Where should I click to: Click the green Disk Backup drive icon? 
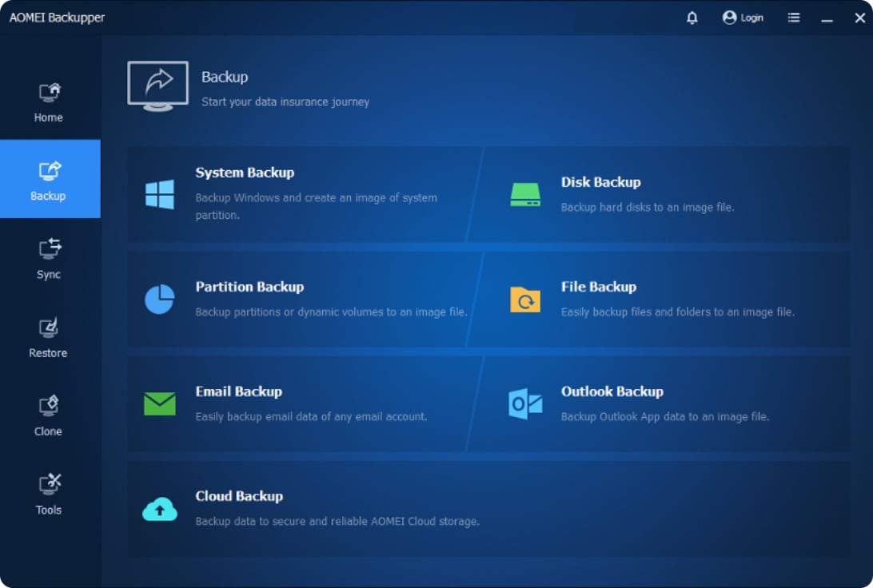[525, 195]
